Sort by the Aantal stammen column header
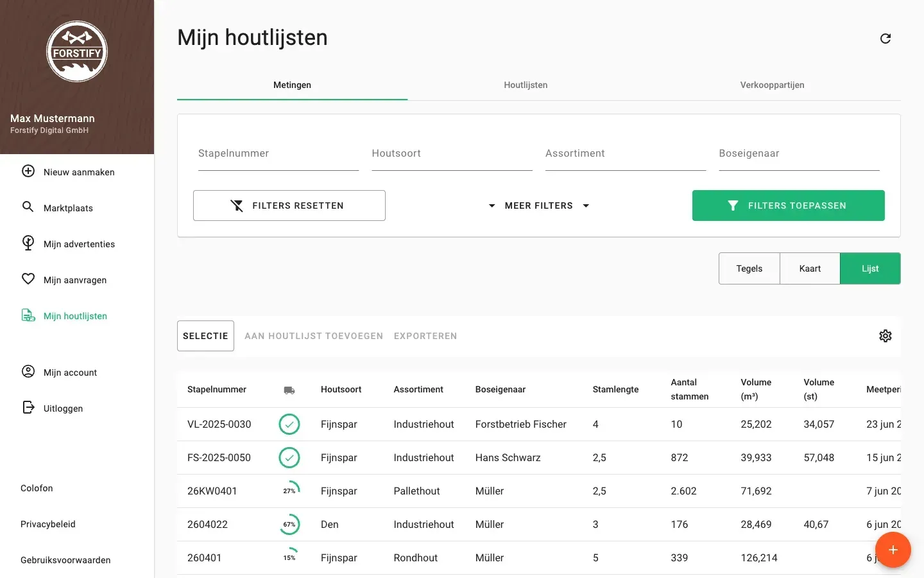The width and height of the screenshot is (924, 578). click(x=690, y=389)
